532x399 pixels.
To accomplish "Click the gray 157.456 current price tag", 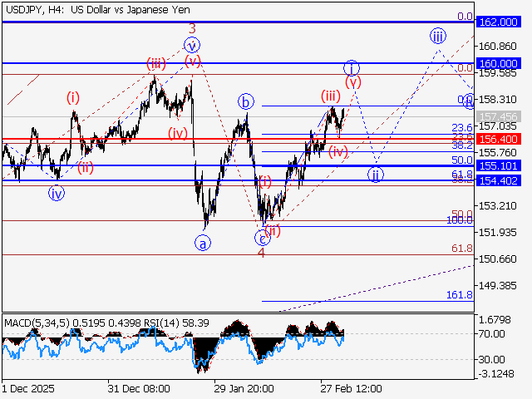I will click(x=499, y=116).
